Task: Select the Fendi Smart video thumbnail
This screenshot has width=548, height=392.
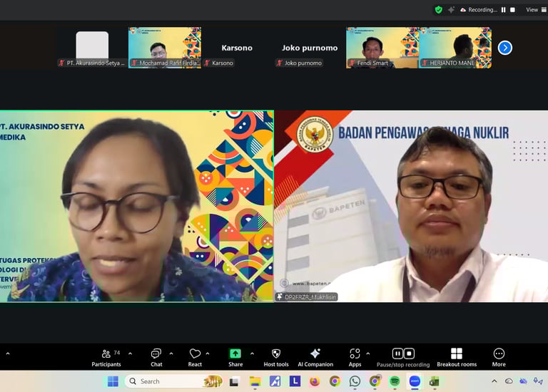Action: click(x=382, y=48)
